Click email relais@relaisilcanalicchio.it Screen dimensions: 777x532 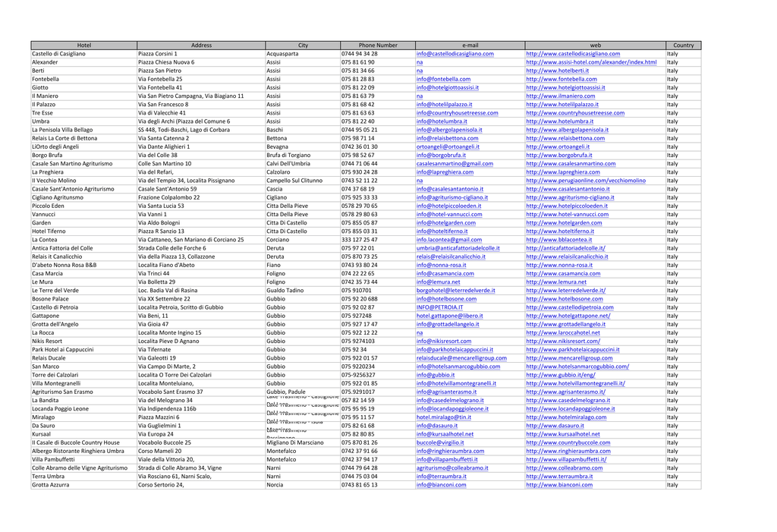tap(451, 257)
